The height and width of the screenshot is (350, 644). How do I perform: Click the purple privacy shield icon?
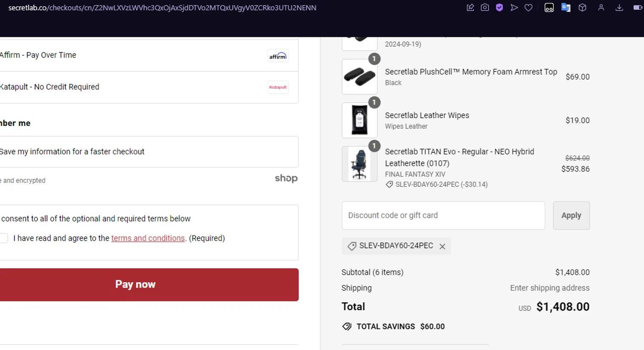click(499, 8)
